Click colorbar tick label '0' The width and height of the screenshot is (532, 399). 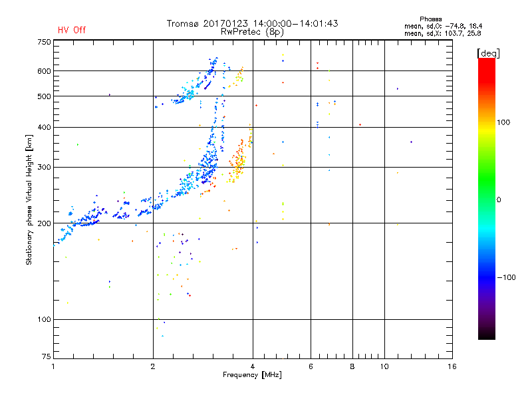click(499, 199)
